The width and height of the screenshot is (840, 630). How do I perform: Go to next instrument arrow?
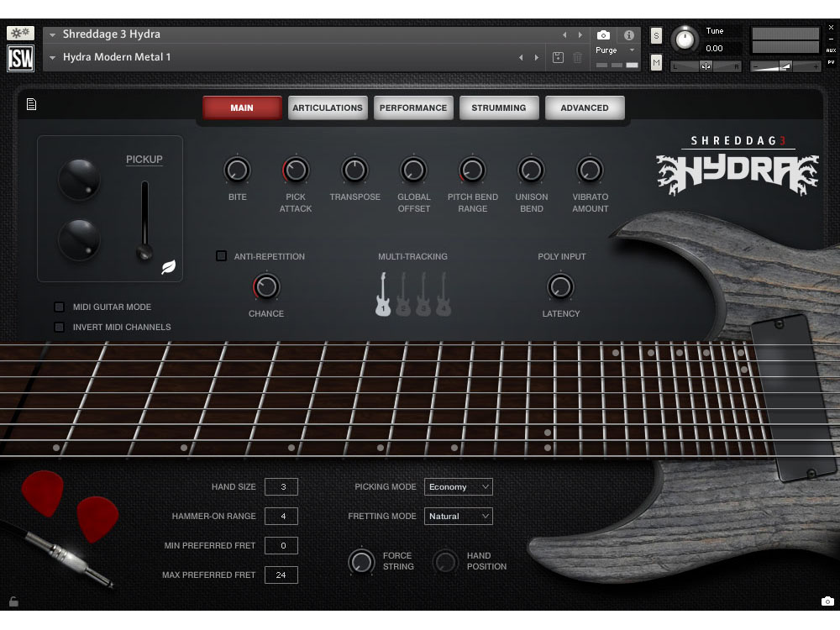(x=580, y=34)
